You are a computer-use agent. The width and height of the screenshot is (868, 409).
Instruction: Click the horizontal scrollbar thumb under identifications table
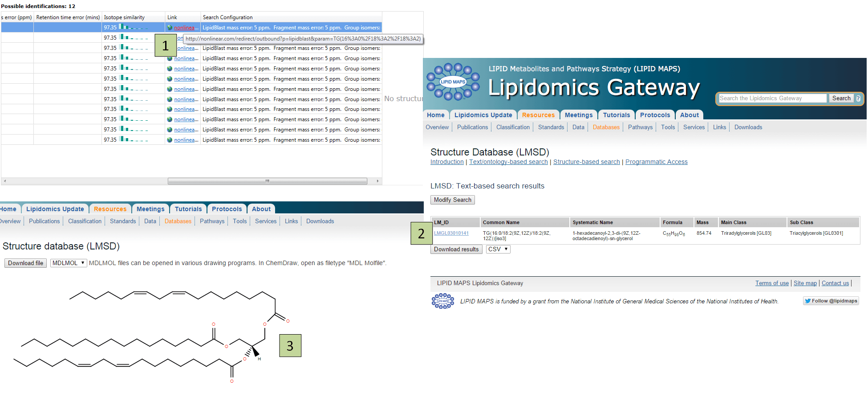point(267,181)
